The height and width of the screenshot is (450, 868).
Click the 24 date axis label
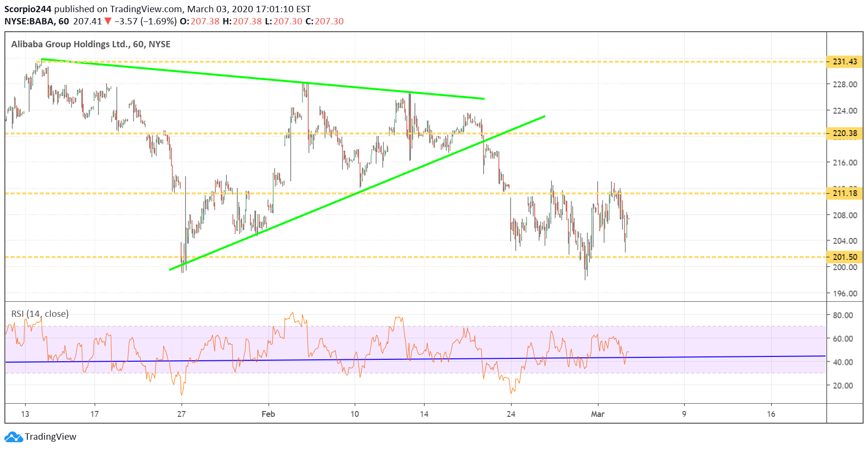point(511,414)
